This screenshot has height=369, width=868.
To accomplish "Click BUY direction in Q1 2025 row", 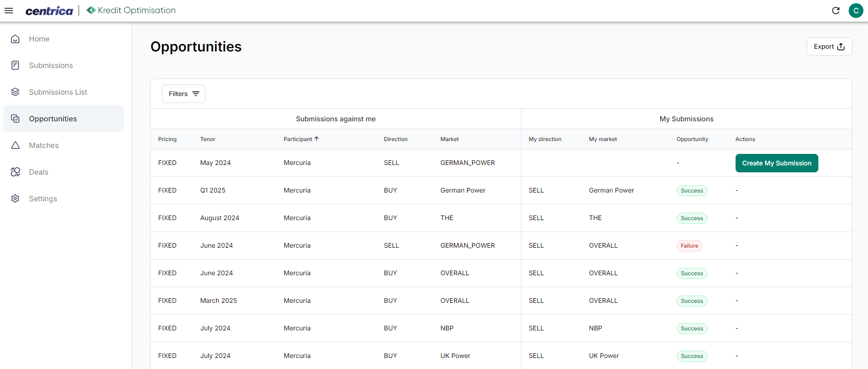I will [x=390, y=190].
